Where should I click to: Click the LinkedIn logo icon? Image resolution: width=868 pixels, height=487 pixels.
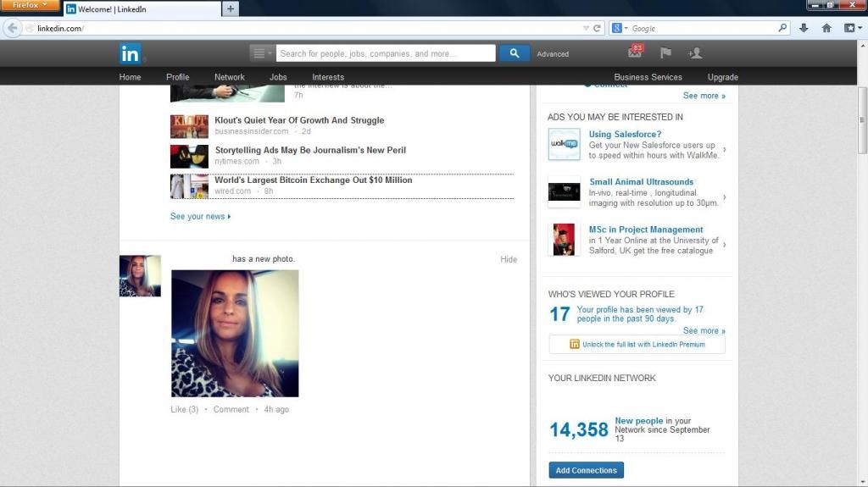[x=130, y=53]
